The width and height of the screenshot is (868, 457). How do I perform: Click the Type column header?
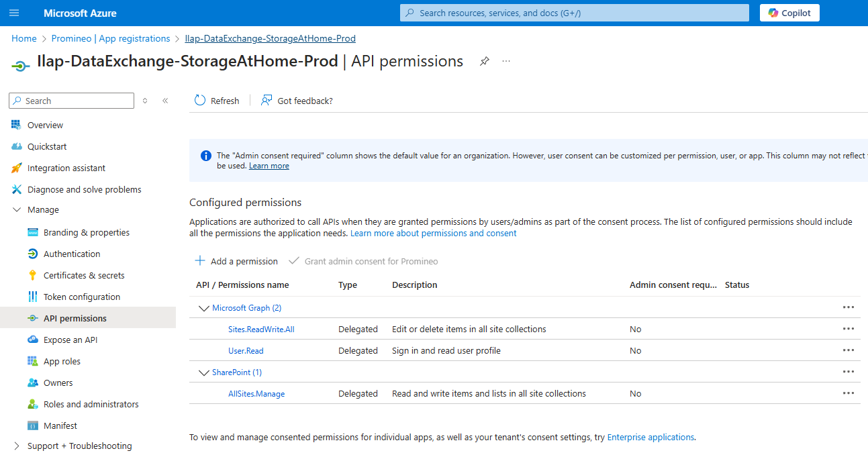click(x=348, y=285)
